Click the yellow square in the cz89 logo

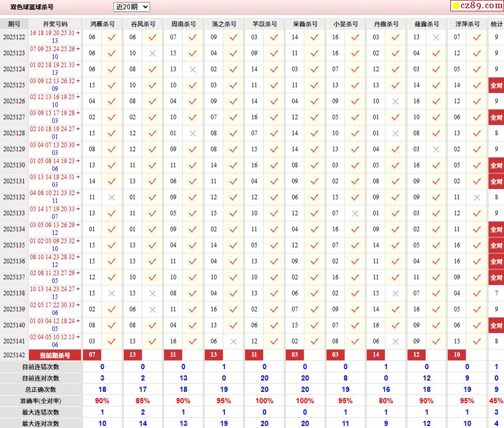(456, 6)
